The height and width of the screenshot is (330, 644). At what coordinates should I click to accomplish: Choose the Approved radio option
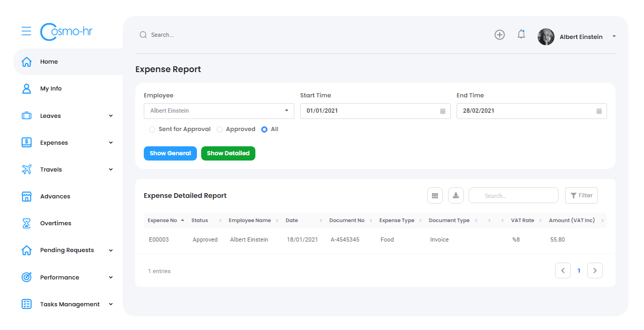219,129
